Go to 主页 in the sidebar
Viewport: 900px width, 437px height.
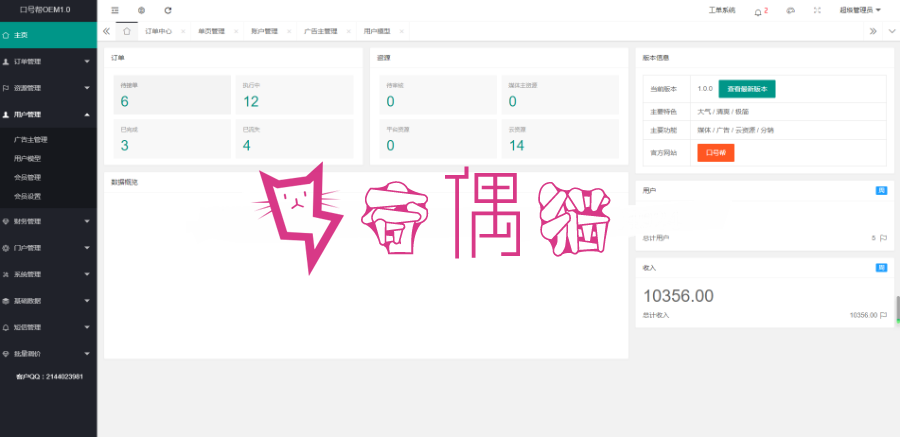click(x=48, y=35)
